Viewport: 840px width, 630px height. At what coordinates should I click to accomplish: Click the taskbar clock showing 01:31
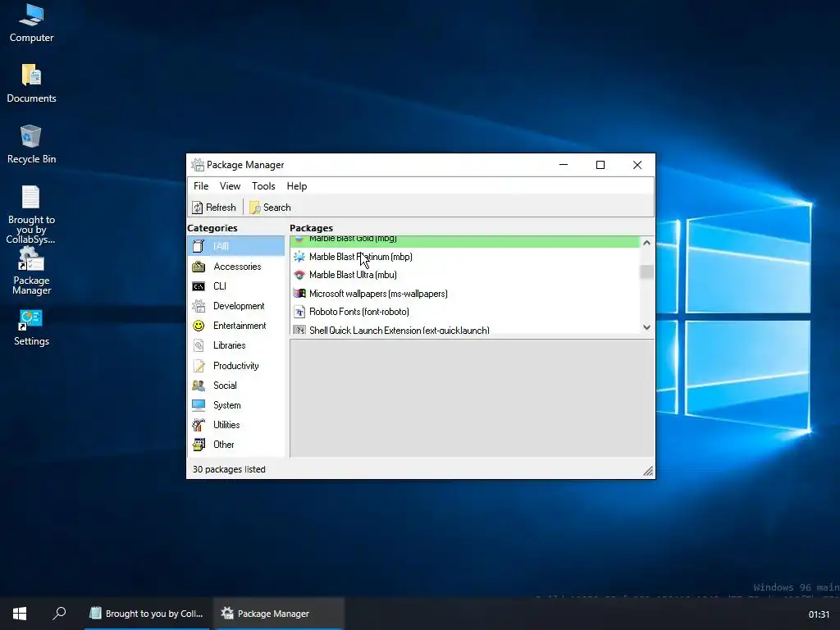point(819,614)
